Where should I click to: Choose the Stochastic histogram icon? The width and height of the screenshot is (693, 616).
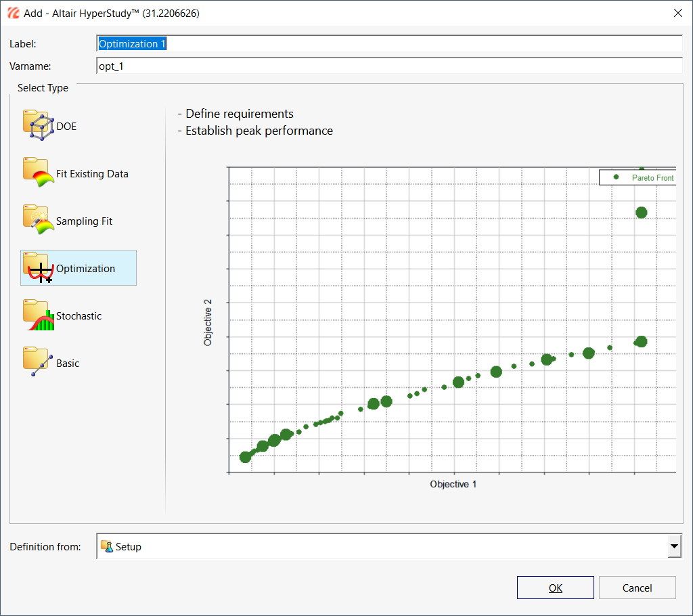(39, 315)
